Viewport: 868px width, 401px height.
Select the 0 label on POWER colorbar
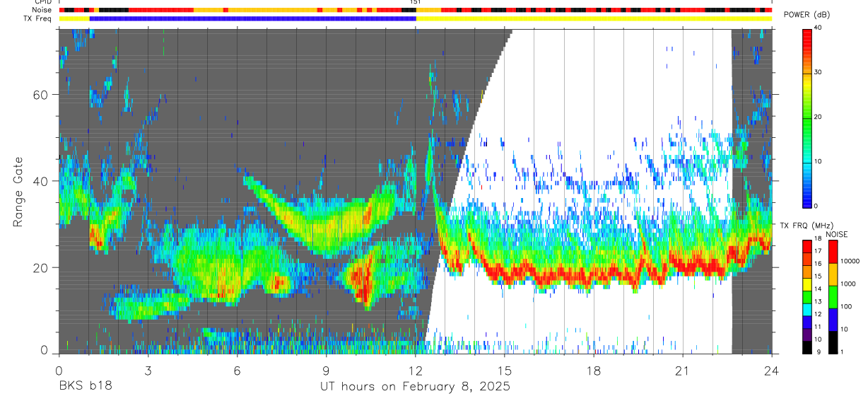(816, 206)
